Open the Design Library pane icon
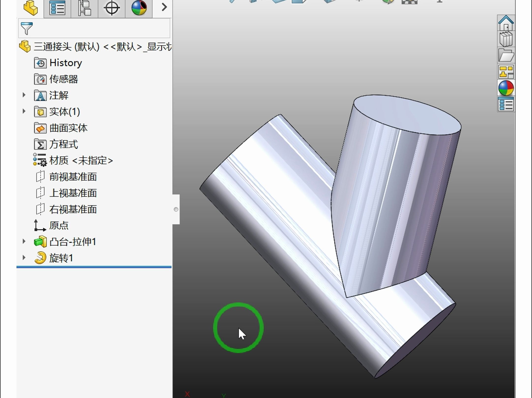Image resolution: width=532 pixels, height=398 pixels. tap(506, 39)
